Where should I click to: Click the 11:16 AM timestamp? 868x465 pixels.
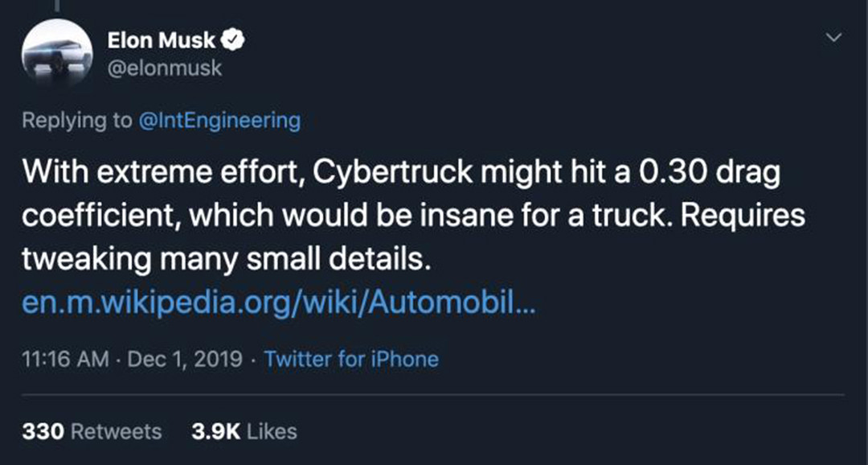tap(65, 358)
